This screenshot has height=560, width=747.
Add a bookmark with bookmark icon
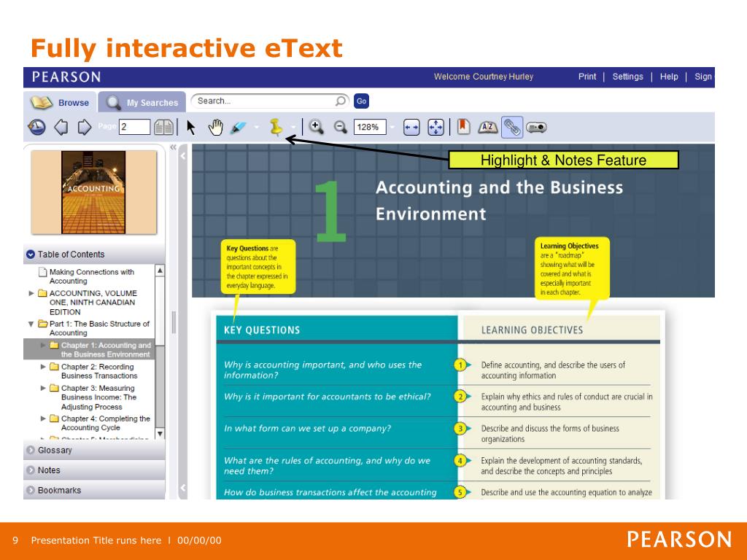tap(463, 127)
